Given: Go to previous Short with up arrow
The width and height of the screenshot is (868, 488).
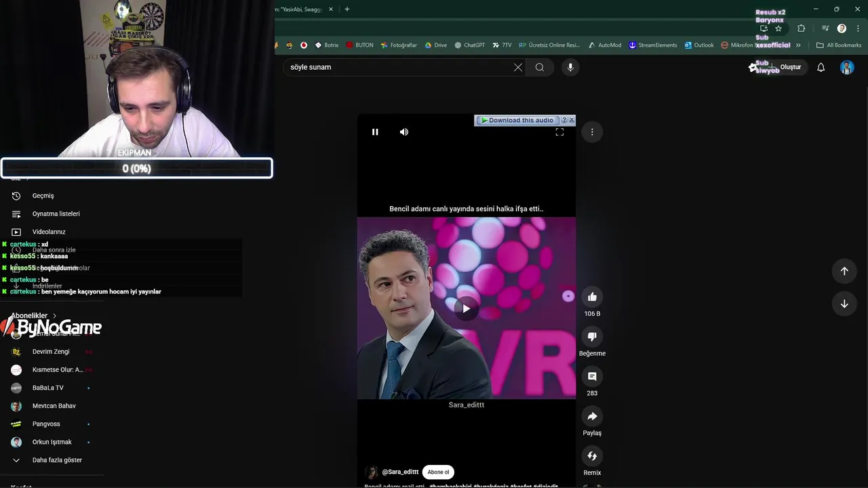Looking at the screenshot, I should coord(844,271).
